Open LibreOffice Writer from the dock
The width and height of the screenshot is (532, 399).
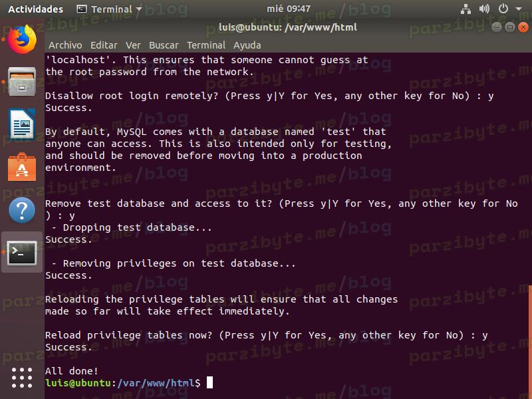(x=22, y=124)
